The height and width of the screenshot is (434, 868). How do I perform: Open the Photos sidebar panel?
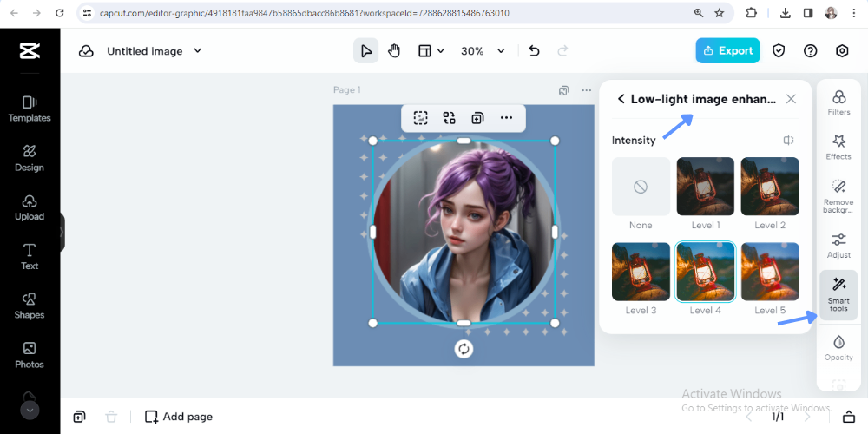[30, 355]
